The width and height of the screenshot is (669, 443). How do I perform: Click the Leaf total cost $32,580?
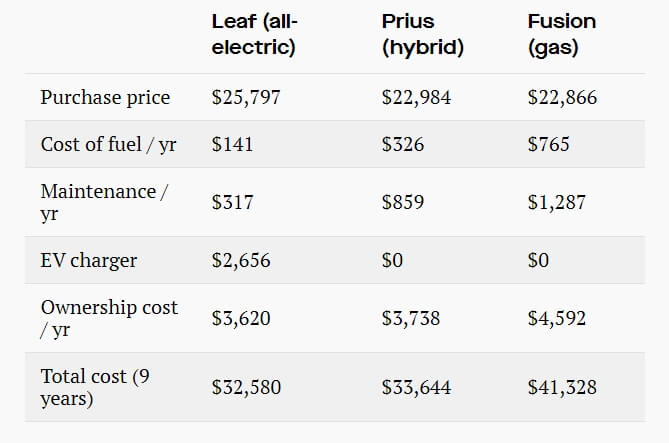(246, 388)
